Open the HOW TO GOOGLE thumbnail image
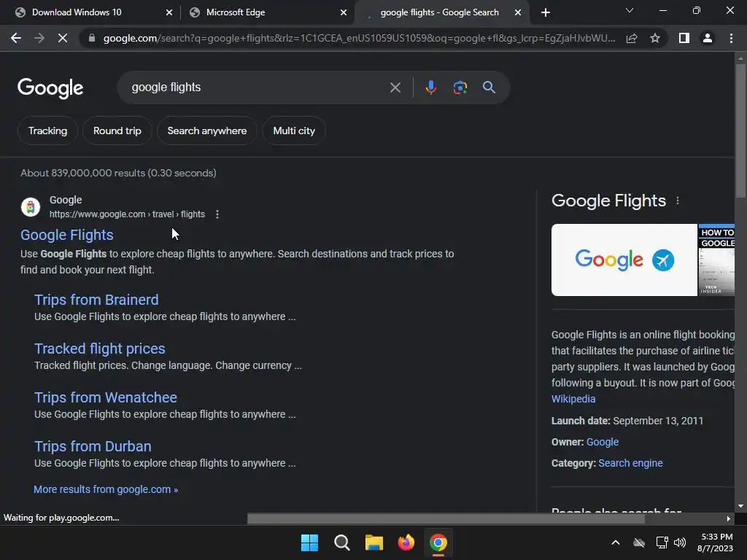This screenshot has width=747, height=560. point(716,260)
